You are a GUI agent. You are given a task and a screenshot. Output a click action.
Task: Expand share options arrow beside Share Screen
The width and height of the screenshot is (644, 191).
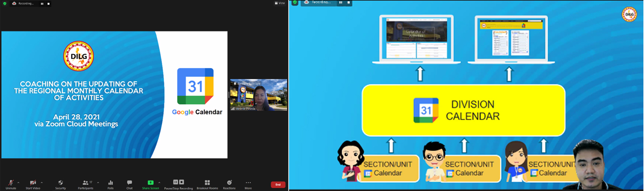159,183
